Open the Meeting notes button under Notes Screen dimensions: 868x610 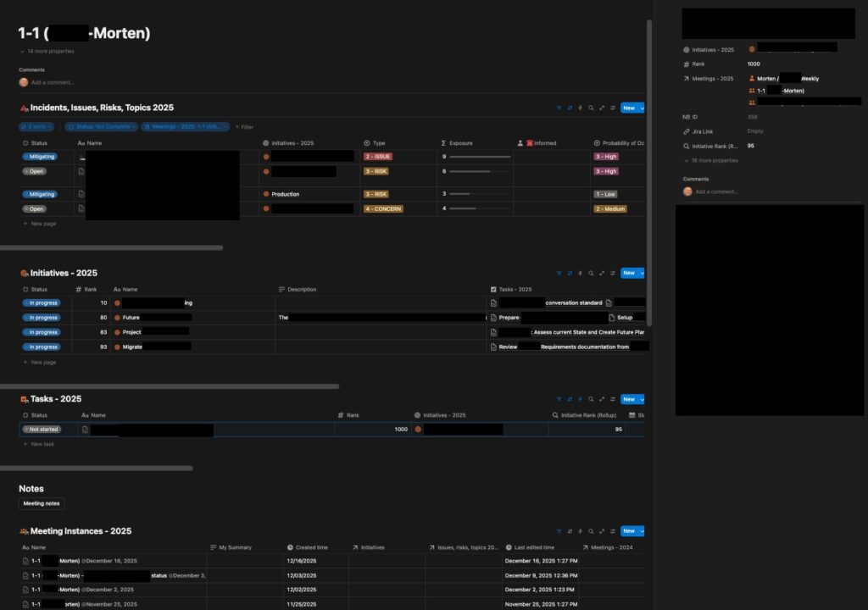click(x=42, y=503)
